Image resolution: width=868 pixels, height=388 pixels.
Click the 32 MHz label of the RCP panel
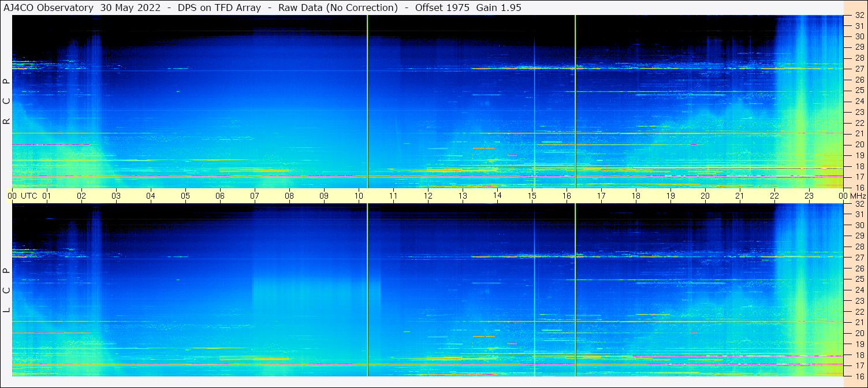pos(859,16)
